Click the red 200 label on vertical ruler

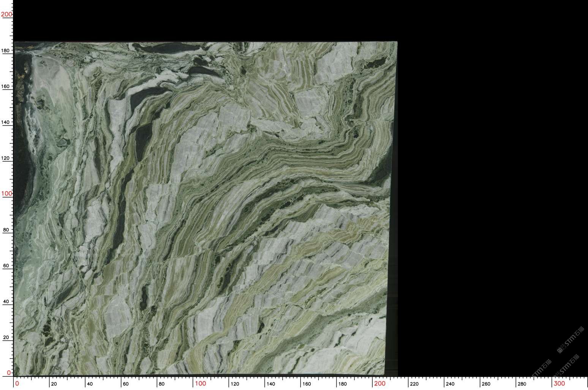(6, 14)
